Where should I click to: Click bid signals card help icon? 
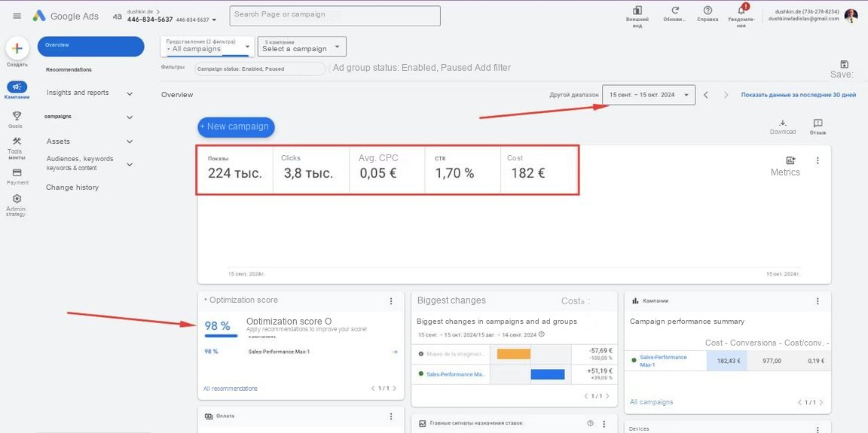[590, 424]
